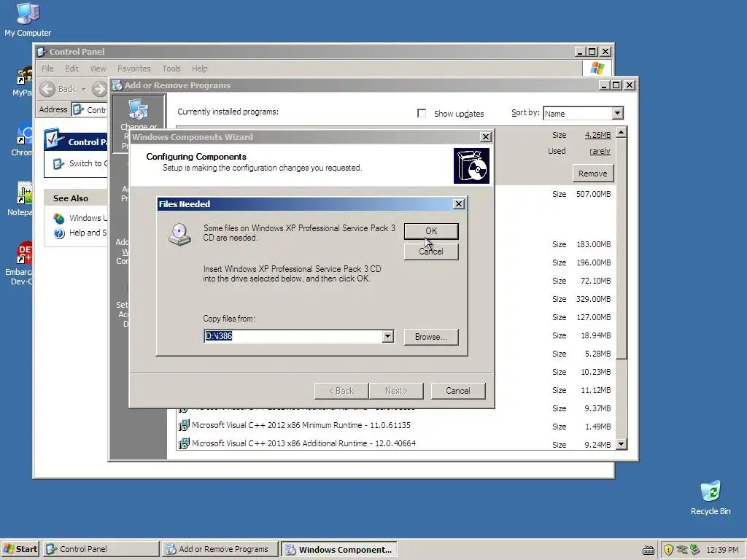Switch to Control Panel taskbar button
The height and width of the screenshot is (560, 747).
pos(101,549)
